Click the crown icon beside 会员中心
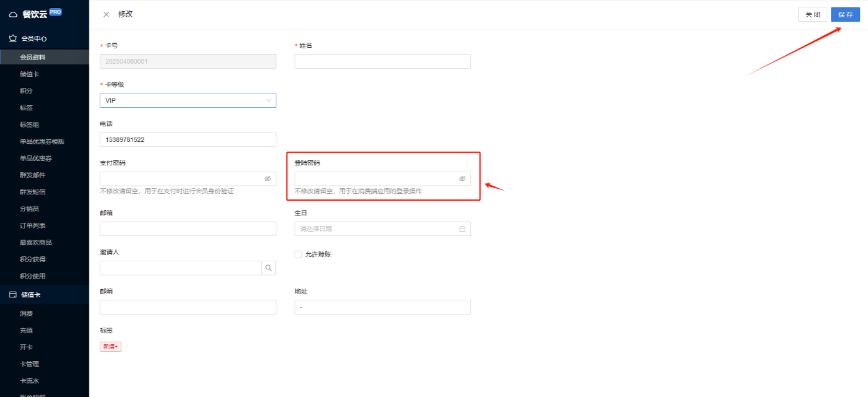Screen dimensions: 868x397 pyautogui.click(x=12, y=38)
